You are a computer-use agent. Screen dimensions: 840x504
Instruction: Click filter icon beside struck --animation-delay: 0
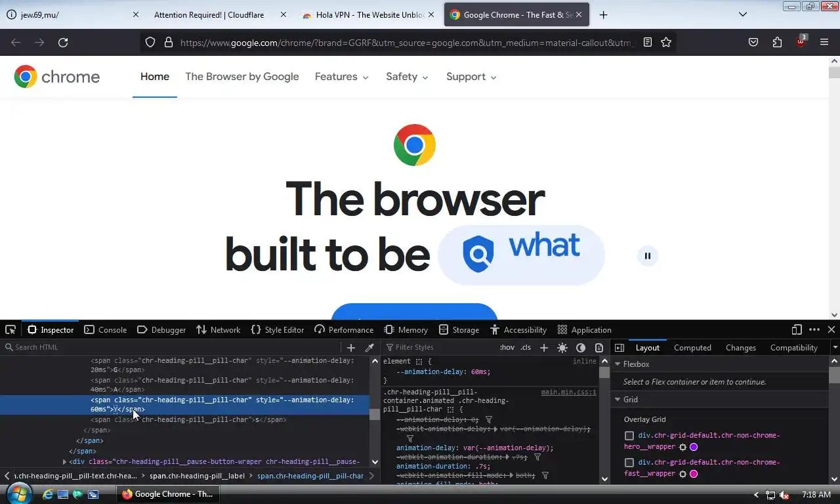(x=489, y=419)
